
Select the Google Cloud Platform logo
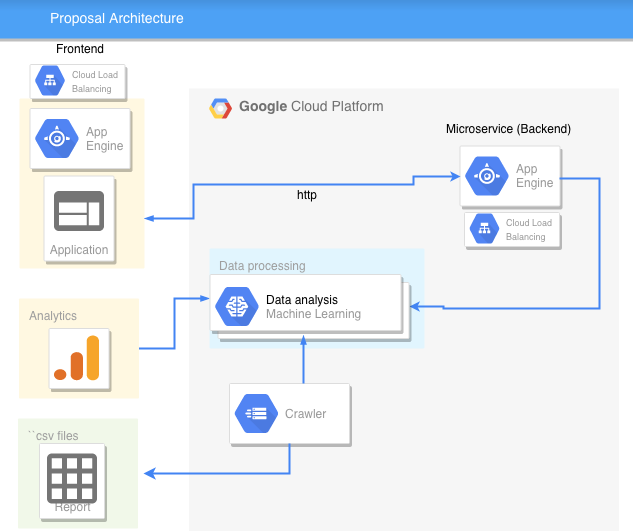[221, 107]
